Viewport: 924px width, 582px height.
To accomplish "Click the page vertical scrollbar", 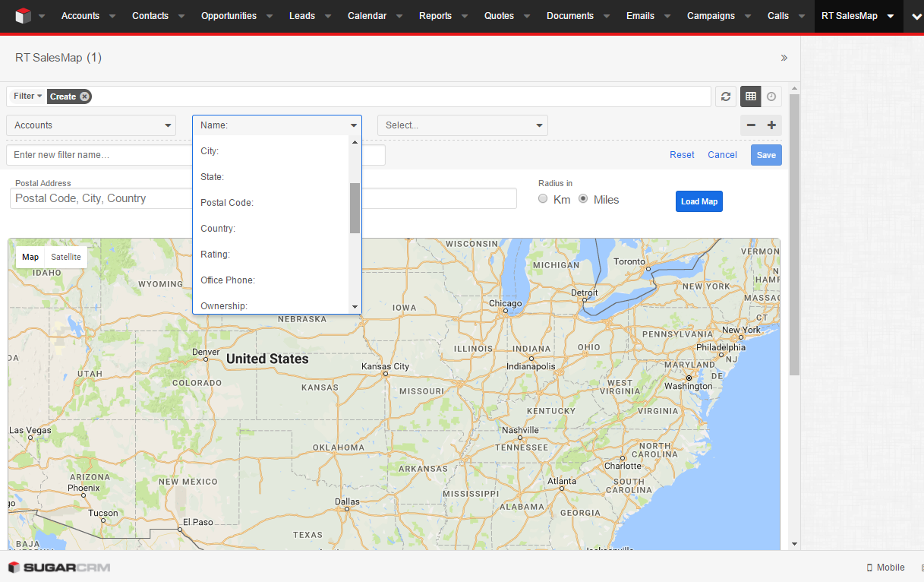I will pos(794,235).
